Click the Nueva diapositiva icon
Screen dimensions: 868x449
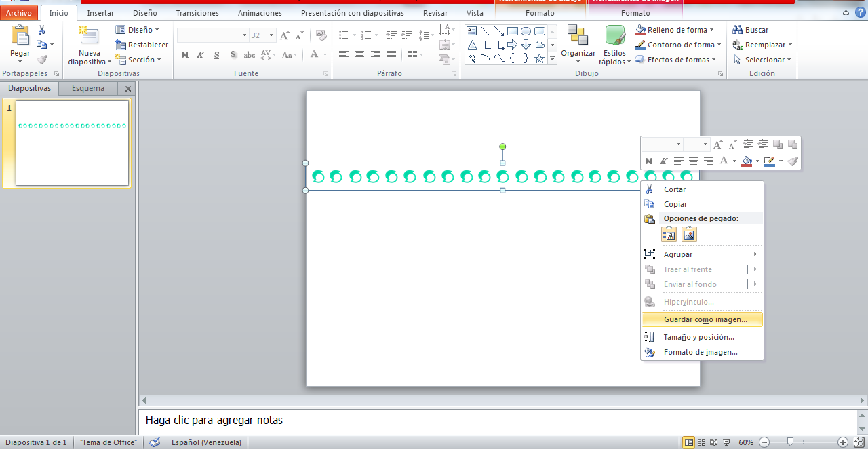(x=89, y=36)
